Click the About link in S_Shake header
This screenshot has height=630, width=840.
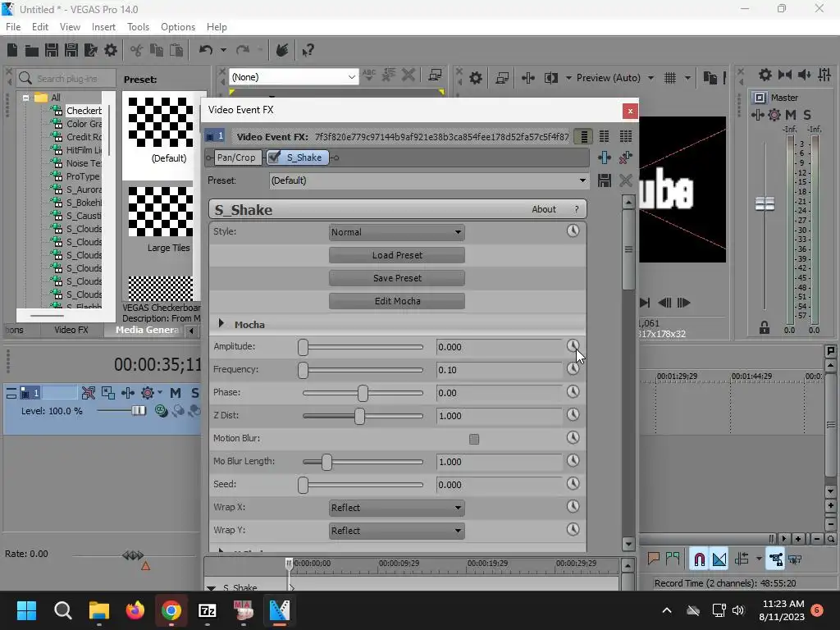point(543,209)
